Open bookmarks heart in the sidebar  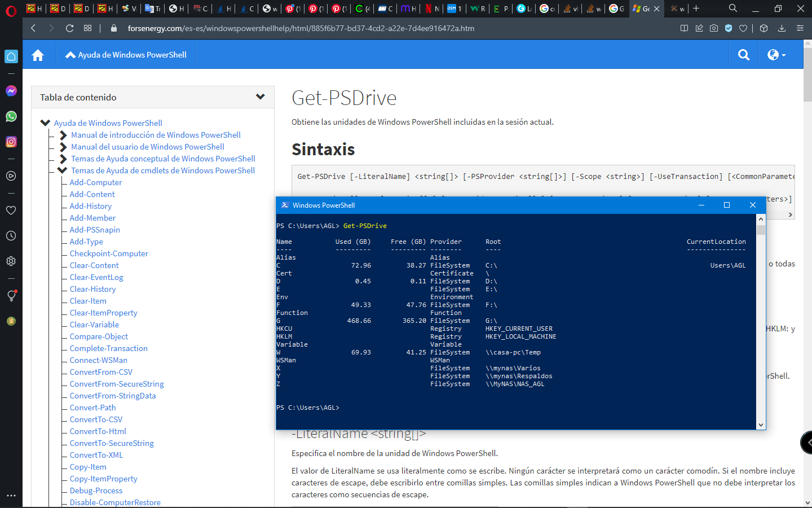(x=11, y=210)
